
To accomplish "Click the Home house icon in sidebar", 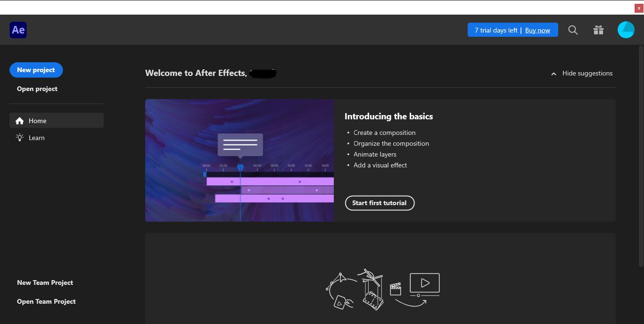I will pos(20,121).
